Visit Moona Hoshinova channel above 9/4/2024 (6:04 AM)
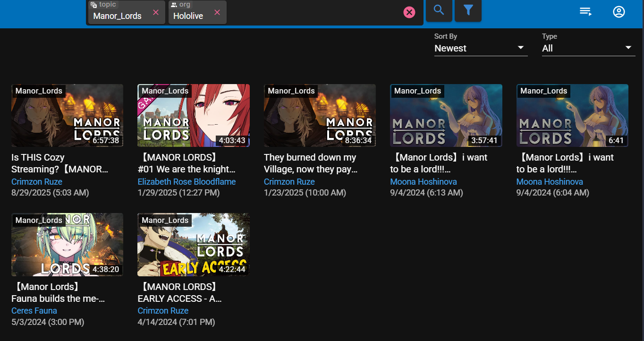This screenshot has width=644, height=341. pyautogui.click(x=550, y=182)
